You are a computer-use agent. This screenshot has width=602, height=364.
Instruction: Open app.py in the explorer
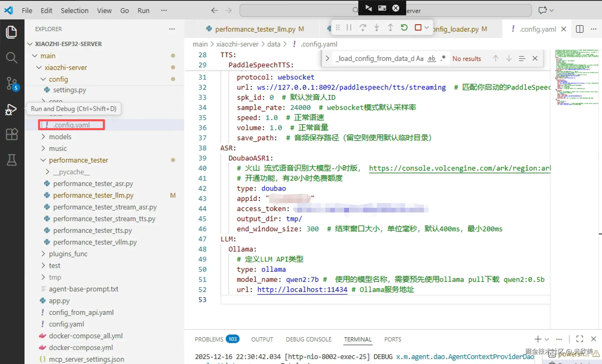(59, 301)
